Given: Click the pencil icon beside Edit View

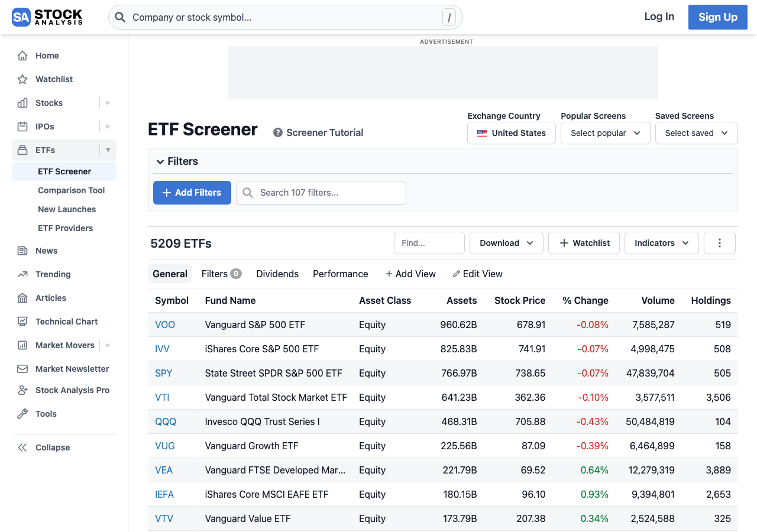Looking at the screenshot, I should coord(456,274).
